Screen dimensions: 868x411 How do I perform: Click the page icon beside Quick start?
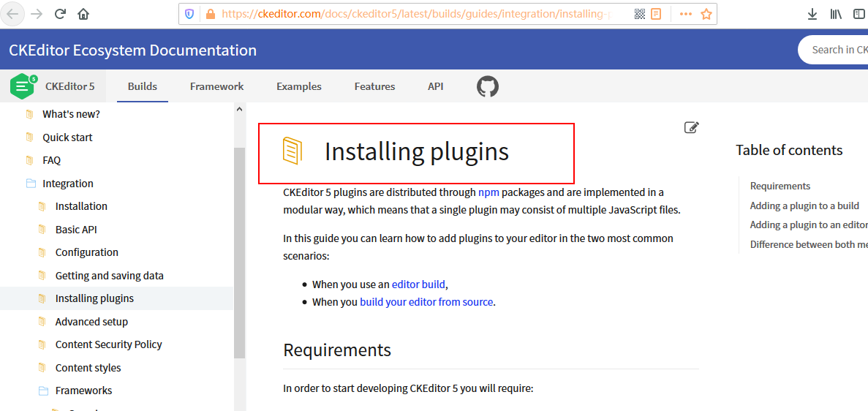point(29,137)
